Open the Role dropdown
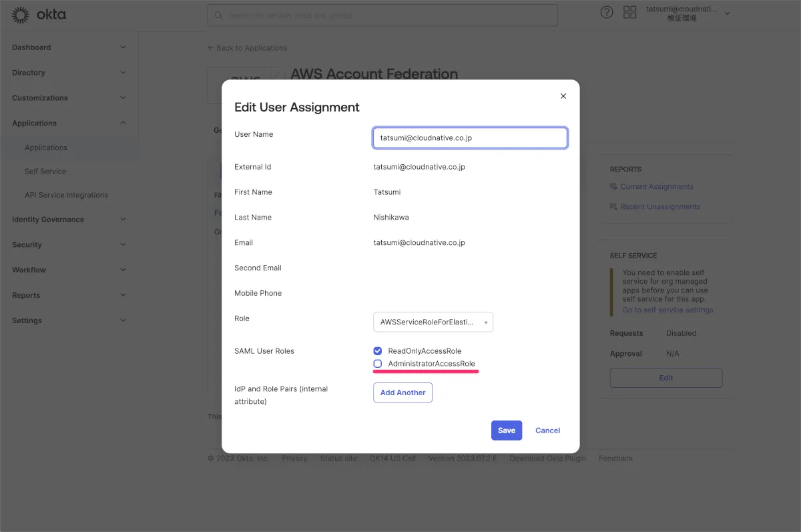The width and height of the screenshot is (801, 532). (433, 322)
